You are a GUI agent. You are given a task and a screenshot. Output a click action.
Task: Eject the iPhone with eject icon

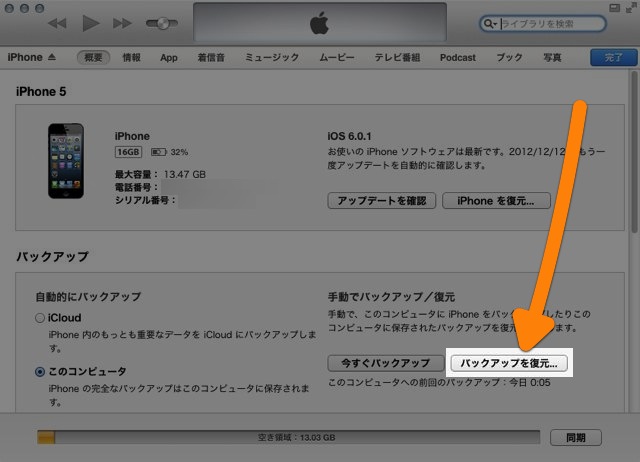click(x=51, y=57)
